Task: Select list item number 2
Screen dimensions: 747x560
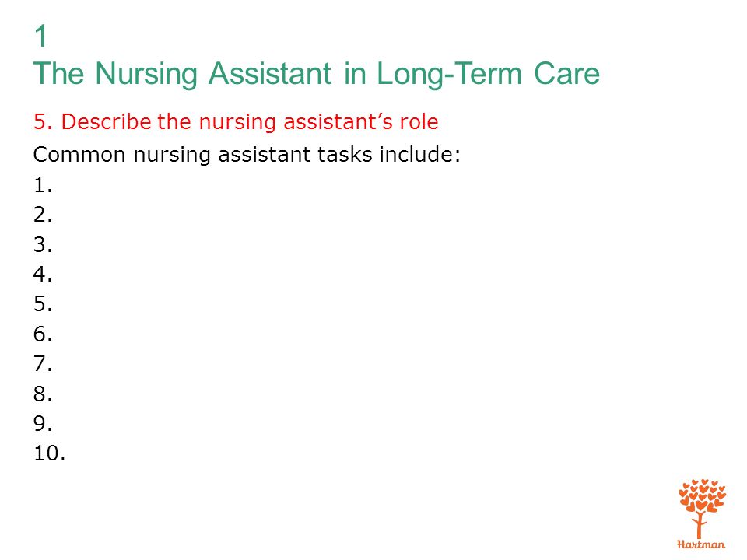Action: click(43, 215)
